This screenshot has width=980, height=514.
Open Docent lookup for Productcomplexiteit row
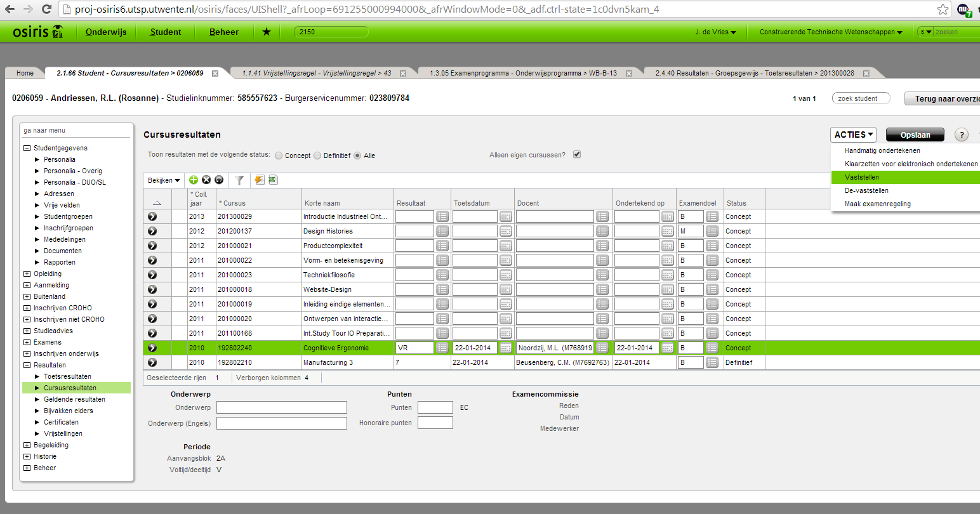click(602, 246)
